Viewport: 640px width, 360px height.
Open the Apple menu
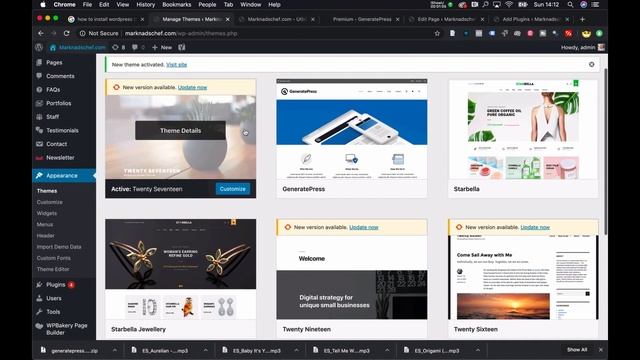[x=43, y=5]
